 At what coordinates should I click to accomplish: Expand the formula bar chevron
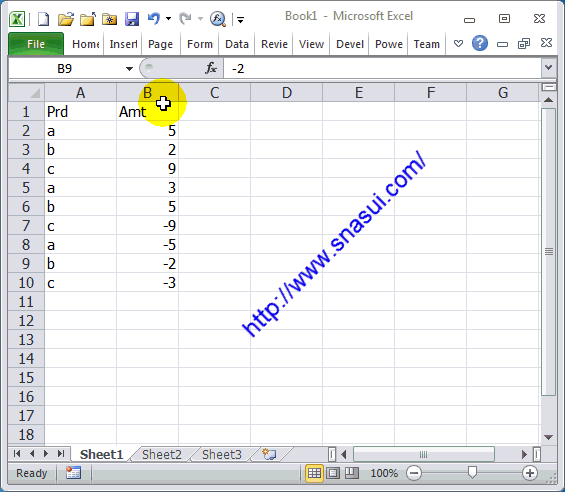coord(548,68)
